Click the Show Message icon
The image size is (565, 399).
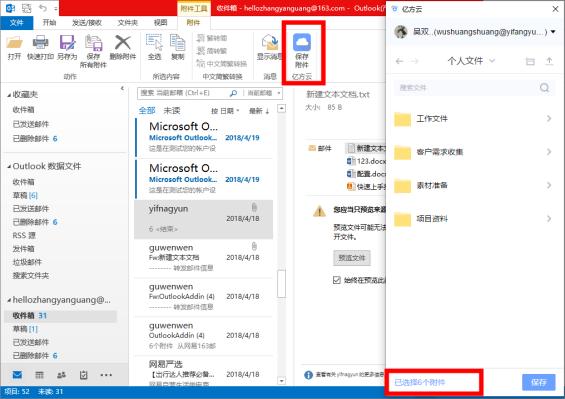point(270,43)
